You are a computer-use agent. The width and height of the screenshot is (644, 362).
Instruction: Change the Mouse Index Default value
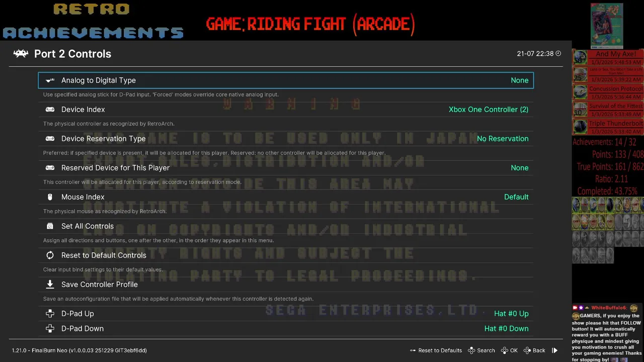516,197
